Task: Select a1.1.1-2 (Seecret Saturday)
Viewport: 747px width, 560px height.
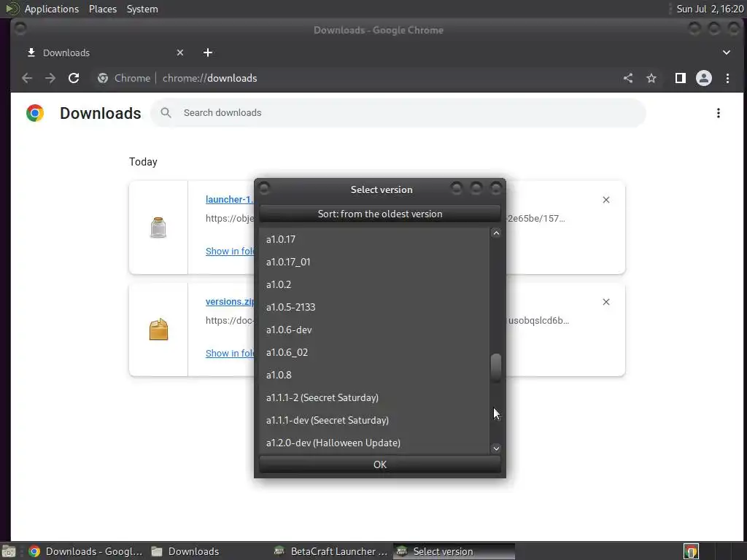Action: (374, 397)
